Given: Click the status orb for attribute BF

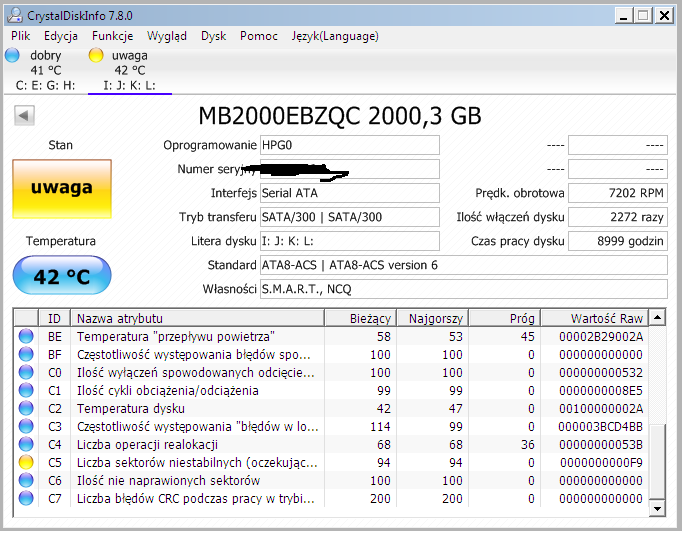Looking at the screenshot, I should (x=26, y=354).
